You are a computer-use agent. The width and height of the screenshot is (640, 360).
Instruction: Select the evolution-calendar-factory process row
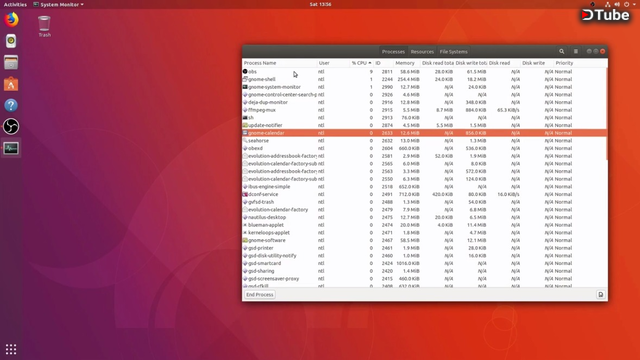pos(424,210)
